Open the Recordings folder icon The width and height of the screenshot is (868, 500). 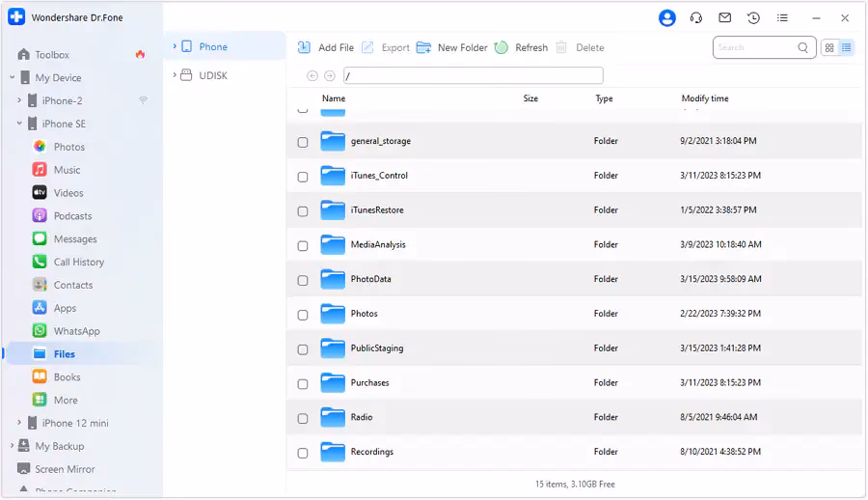click(x=333, y=452)
